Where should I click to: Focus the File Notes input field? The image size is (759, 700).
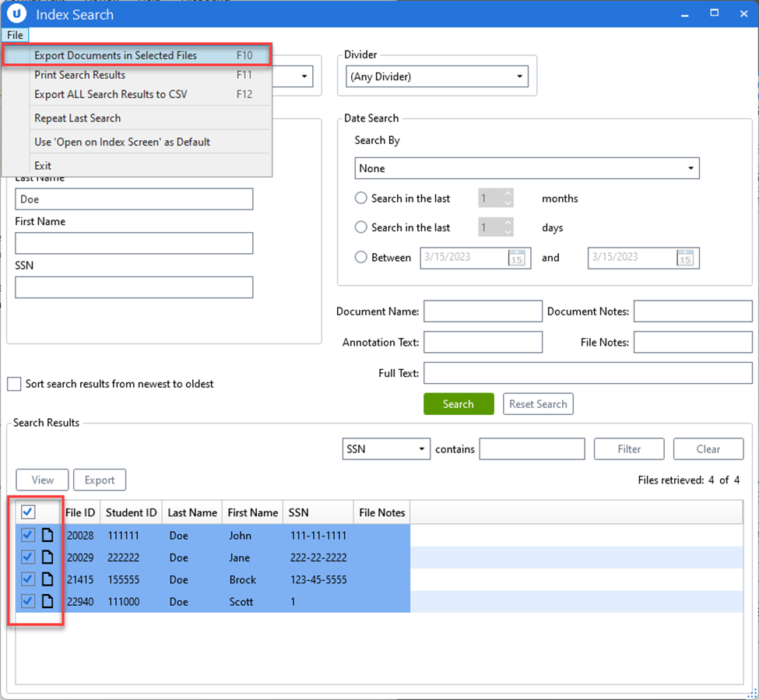coord(693,343)
